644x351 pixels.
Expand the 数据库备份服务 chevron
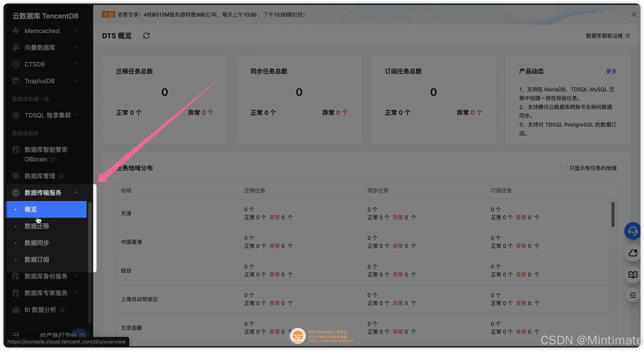[x=76, y=276]
